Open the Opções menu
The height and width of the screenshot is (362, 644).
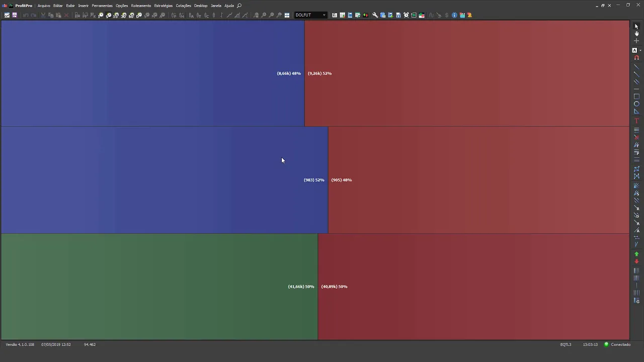(x=122, y=6)
